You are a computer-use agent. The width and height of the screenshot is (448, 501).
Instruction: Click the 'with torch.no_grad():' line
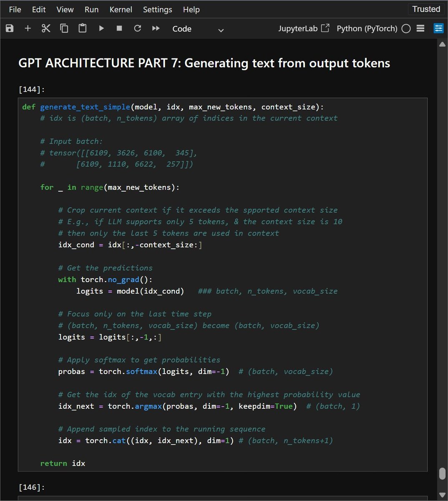pos(106,280)
